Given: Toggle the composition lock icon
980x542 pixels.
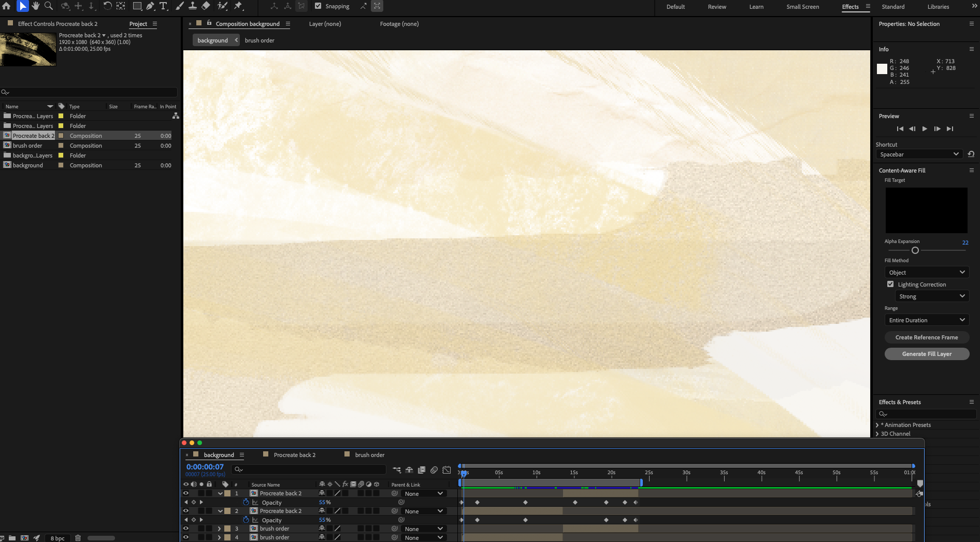Looking at the screenshot, I should point(209,23).
